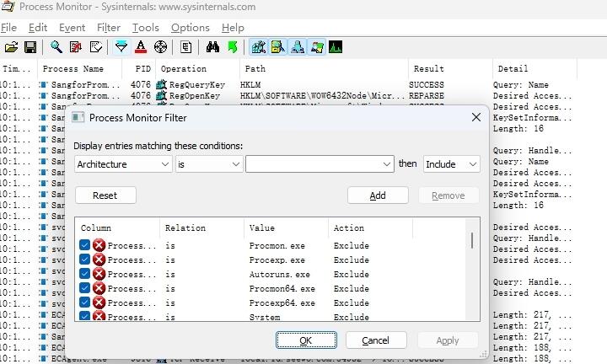Click the REPARSE result cell

[x=427, y=95]
